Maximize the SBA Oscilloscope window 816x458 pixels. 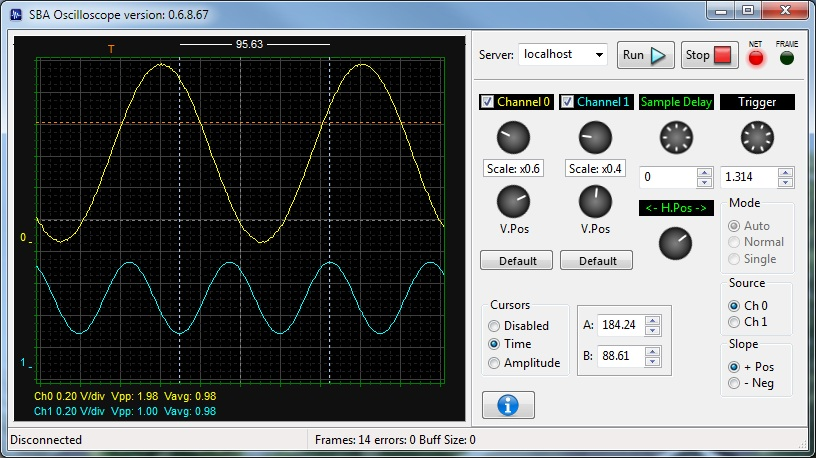tap(748, 10)
